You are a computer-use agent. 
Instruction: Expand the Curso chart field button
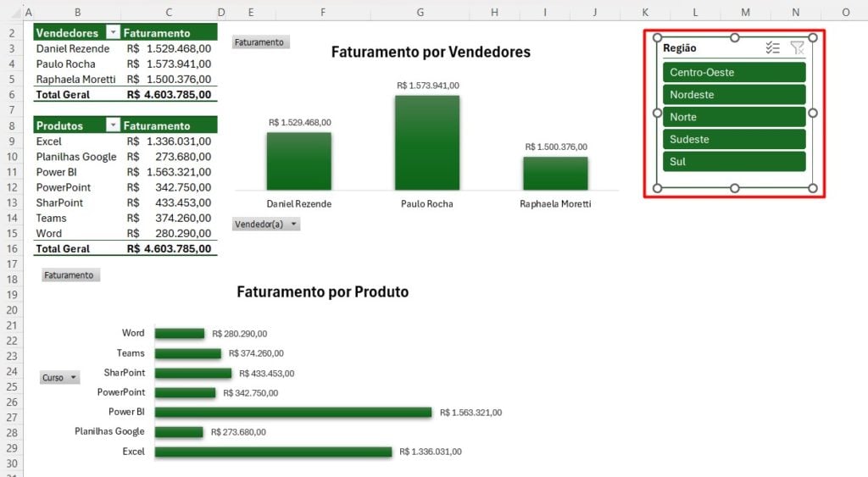pyautogui.click(x=60, y=377)
